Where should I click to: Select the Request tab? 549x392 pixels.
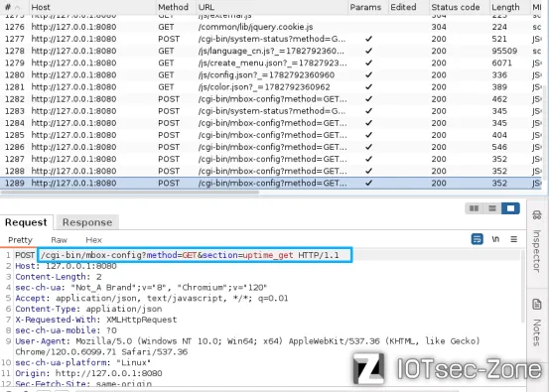click(x=26, y=222)
